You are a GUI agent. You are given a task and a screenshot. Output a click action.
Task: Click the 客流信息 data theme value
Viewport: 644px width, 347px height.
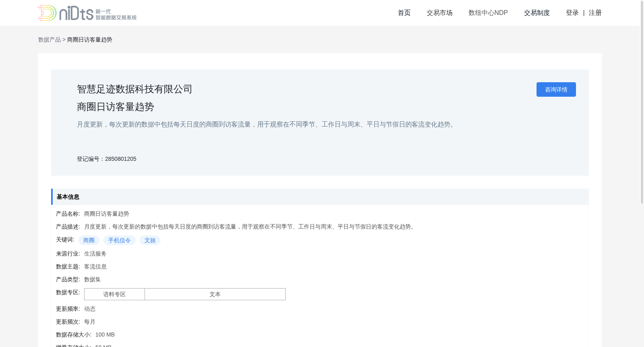95,266
